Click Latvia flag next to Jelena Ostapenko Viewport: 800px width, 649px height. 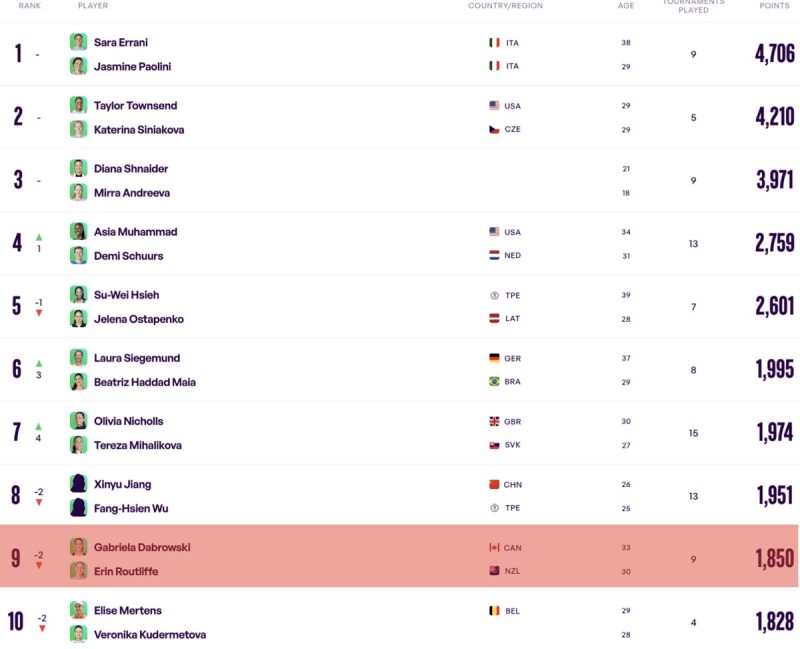pyautogui.click(x=494, y=319)
